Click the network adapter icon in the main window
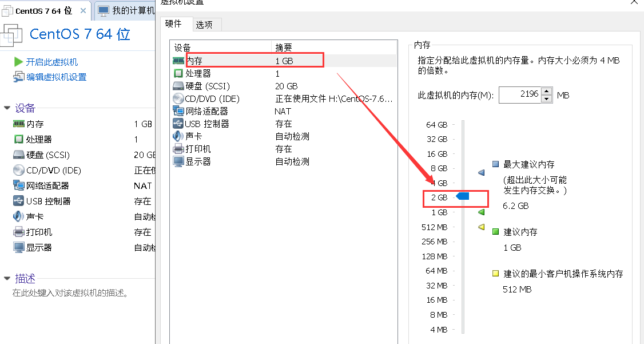 19,185
